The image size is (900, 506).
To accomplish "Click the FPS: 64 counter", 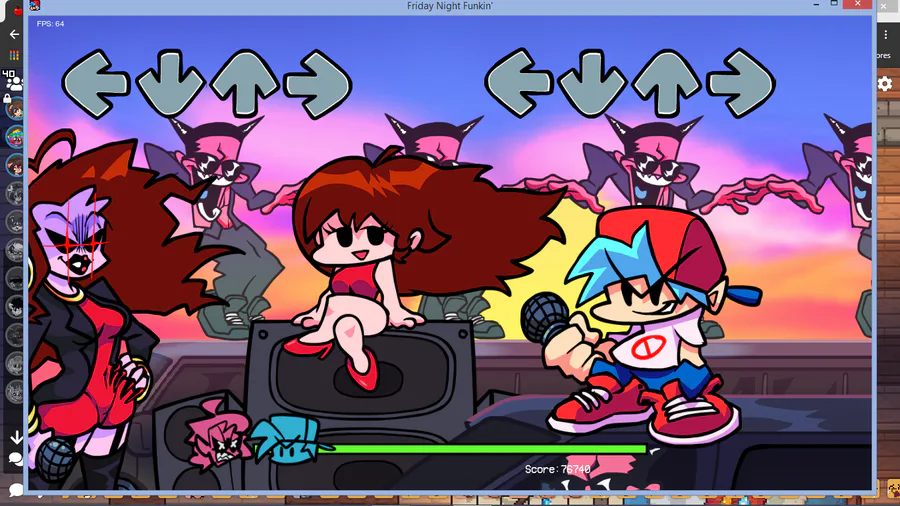I will tap(51, 24).
